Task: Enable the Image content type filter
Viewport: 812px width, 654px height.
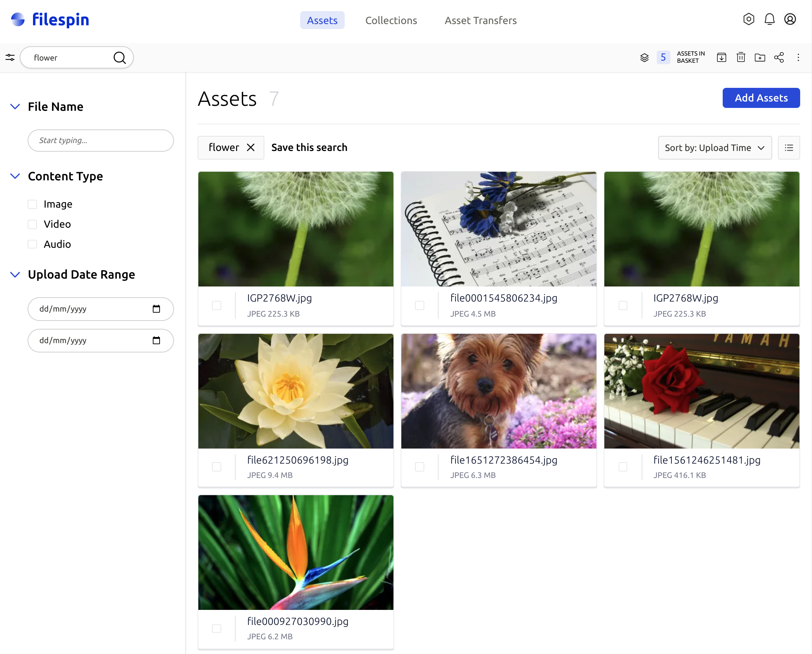Action: (32, 204)
